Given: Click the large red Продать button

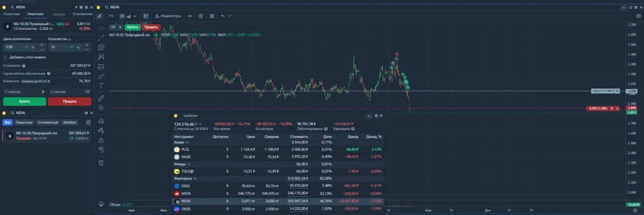Looking at the screenshot, I should pyautogui.click(x=70, y=101).
